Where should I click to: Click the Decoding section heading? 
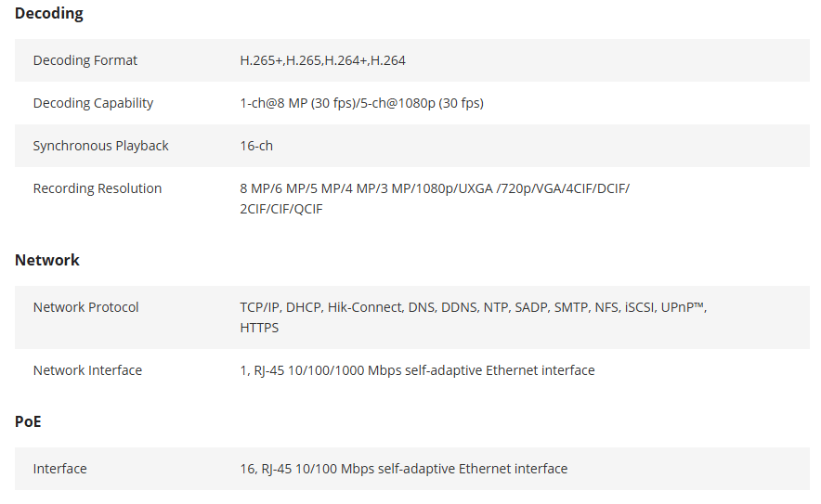tap(48, 14)
